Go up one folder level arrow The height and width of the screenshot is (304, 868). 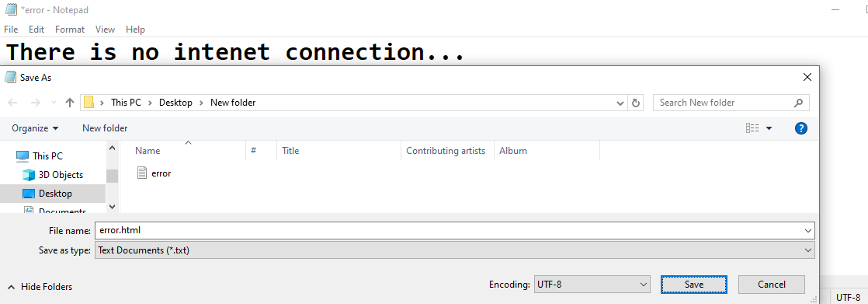(x=70, y=103)
